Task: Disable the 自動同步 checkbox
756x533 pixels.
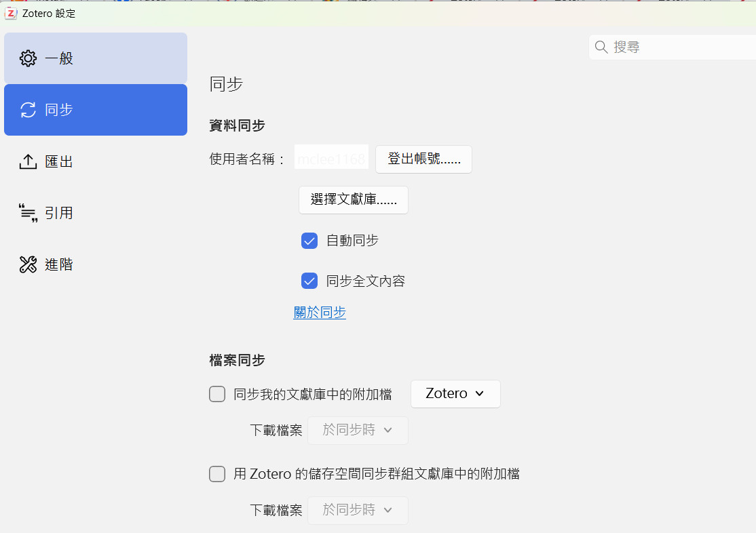Action: tap(309, 241)
